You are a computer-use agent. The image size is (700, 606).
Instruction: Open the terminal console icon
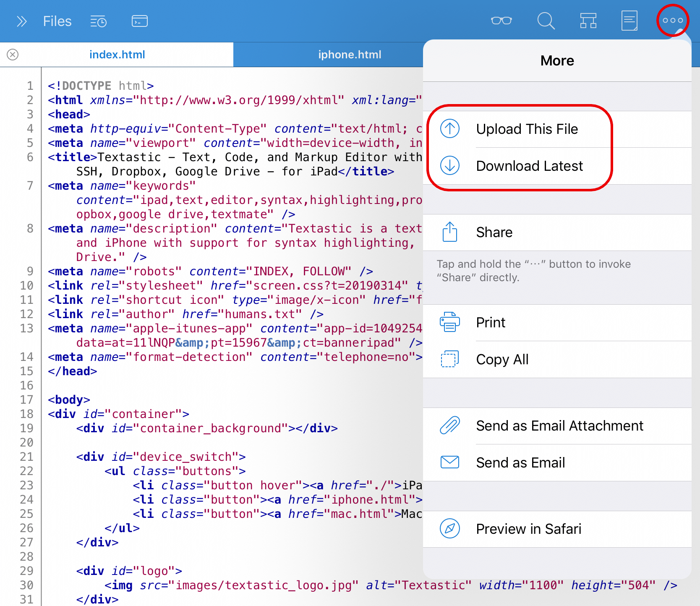(140, 21)
